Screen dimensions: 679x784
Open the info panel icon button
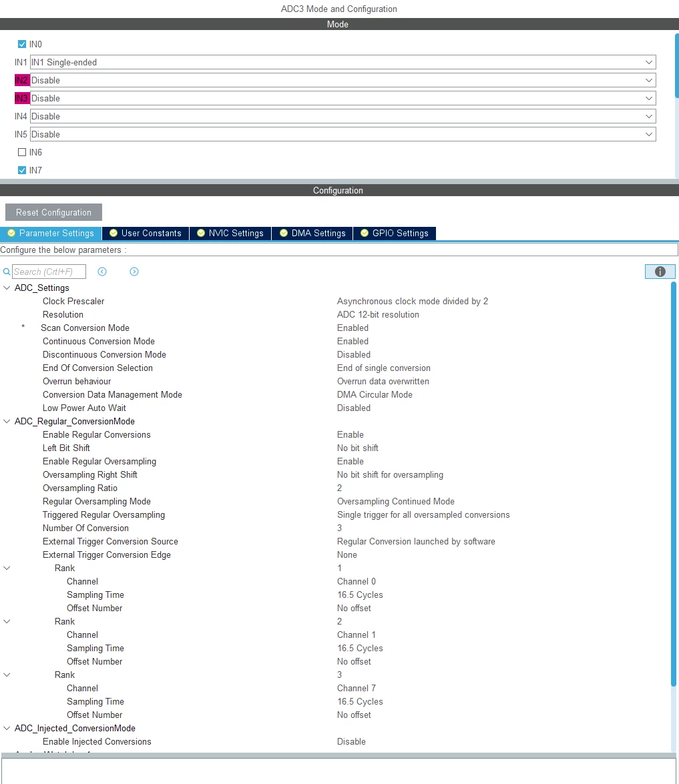[x=660, y=272]
